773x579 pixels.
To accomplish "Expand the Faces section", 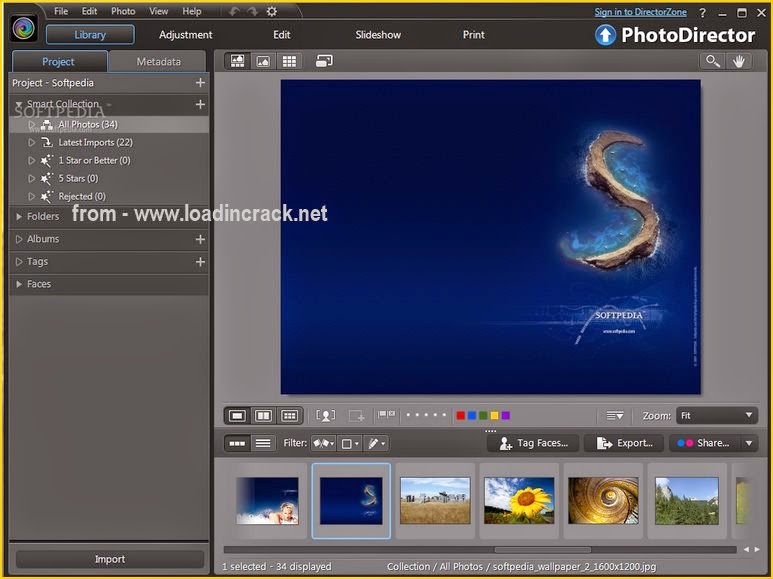I will [19, 284].
